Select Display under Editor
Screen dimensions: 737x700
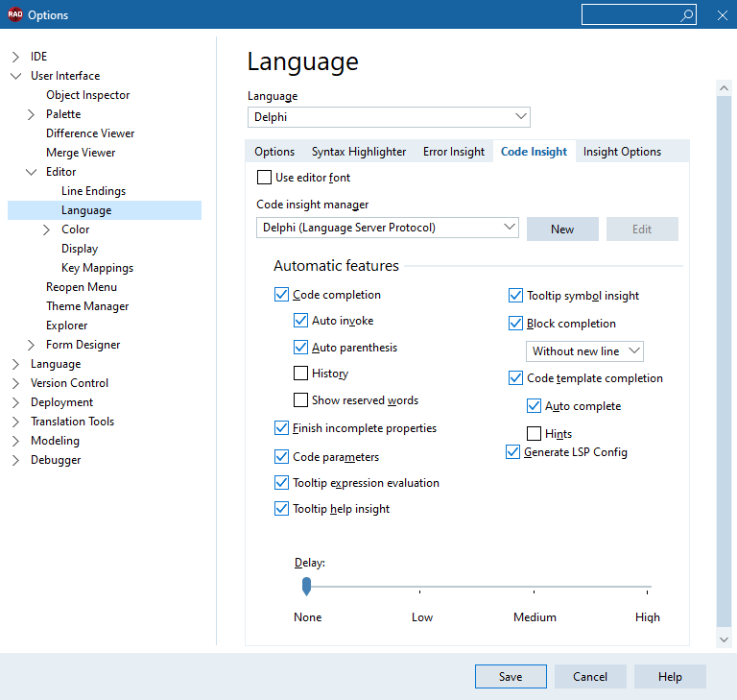tap(80, 249)
